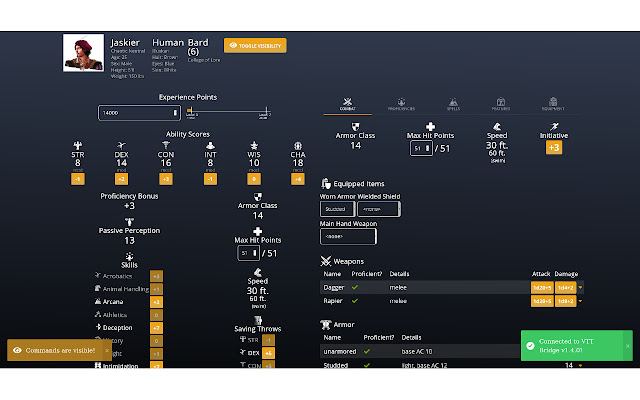The height and width of the screenshot is (400, 640).
Task: Expand the Rapier row dropdown arrow
Action: 580,301
